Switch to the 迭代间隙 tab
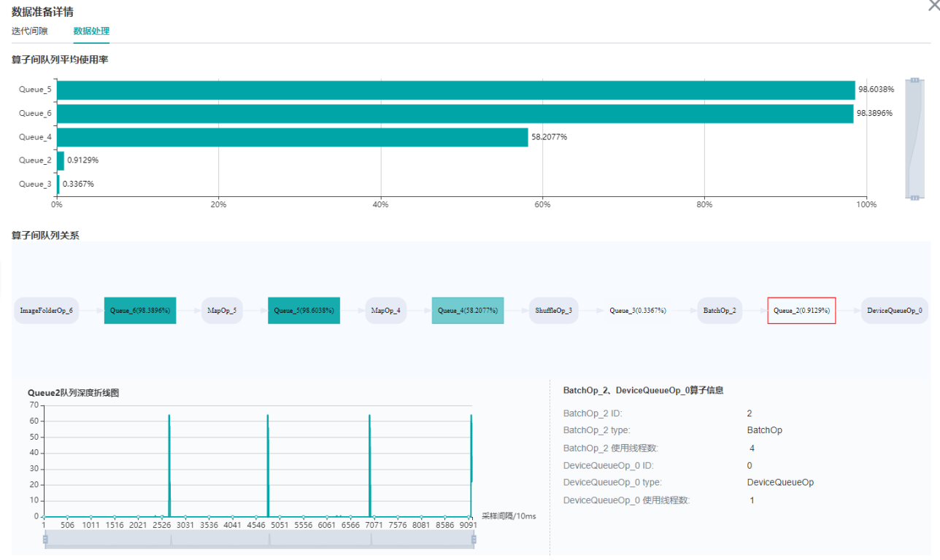 click(30, 31)
